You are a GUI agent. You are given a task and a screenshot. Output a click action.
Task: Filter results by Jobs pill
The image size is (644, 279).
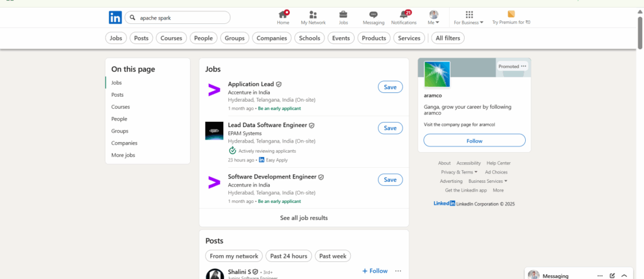tap(116, 38)
